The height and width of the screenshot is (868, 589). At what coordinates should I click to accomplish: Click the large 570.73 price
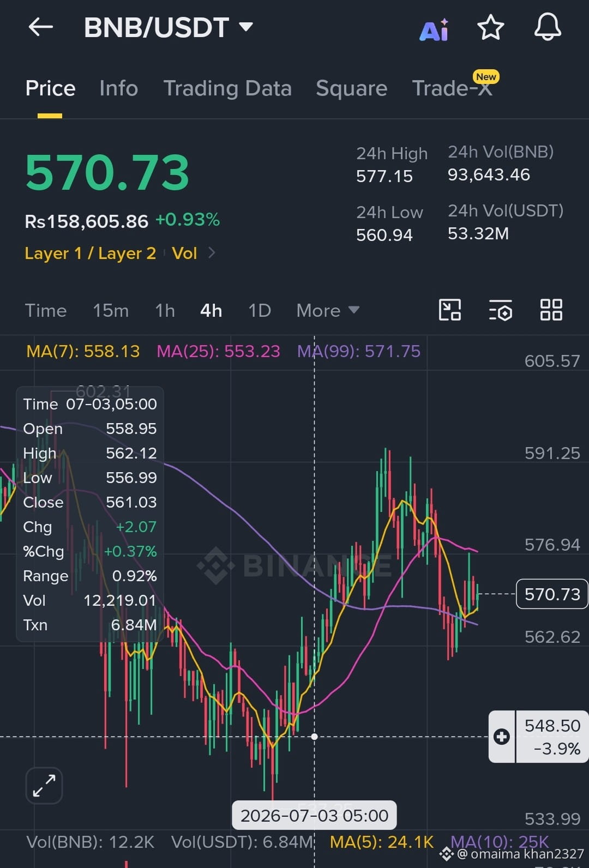(107, 172)
